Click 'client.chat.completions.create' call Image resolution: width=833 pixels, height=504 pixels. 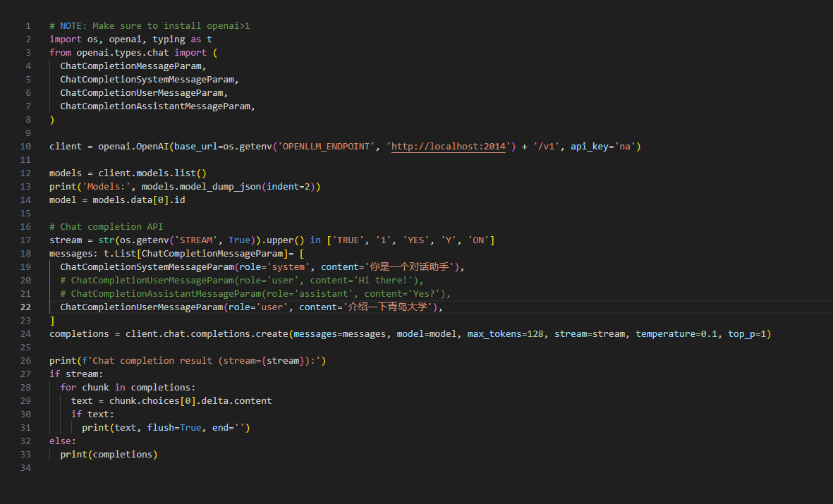[207, 334]
